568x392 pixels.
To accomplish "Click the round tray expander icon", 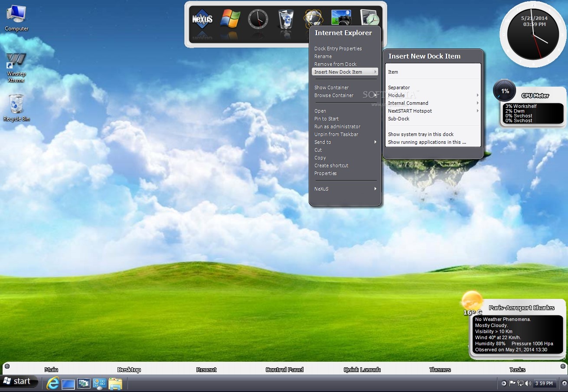I will (503, 383).
